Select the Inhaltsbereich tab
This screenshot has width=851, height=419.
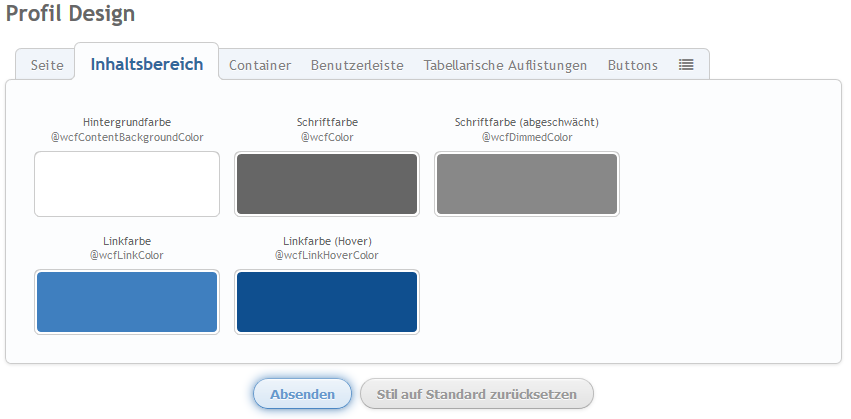click(147, 64)
